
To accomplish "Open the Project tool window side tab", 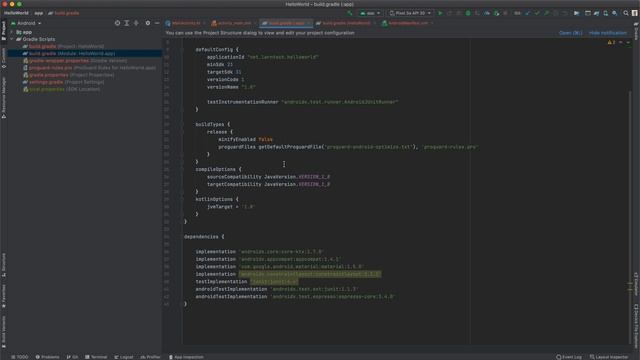I will point(4,30).
